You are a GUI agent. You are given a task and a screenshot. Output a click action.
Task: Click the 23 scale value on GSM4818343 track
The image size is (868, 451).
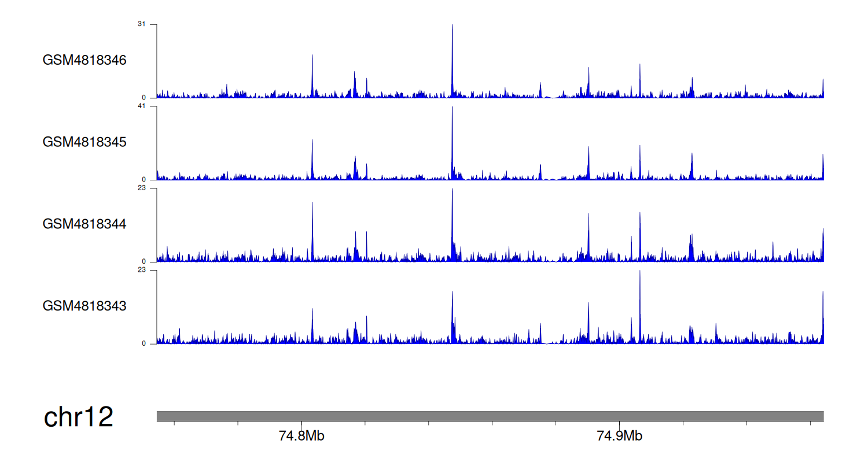click(142, 270)
